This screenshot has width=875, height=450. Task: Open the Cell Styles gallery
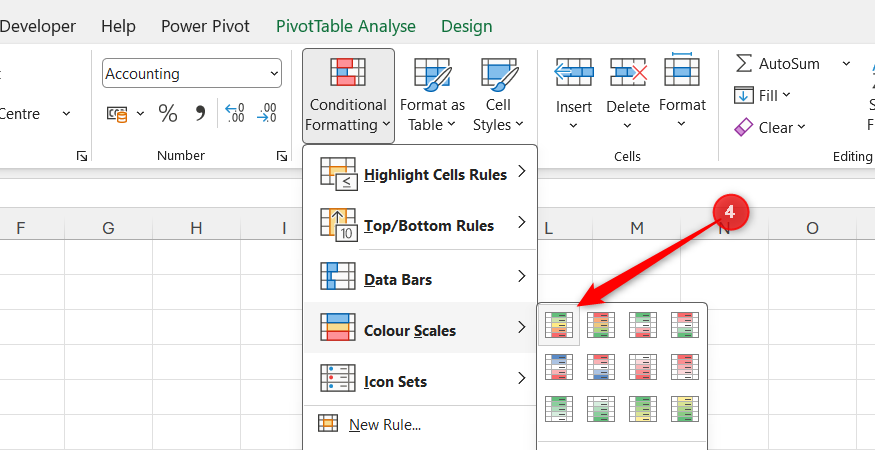coord(498,95)
